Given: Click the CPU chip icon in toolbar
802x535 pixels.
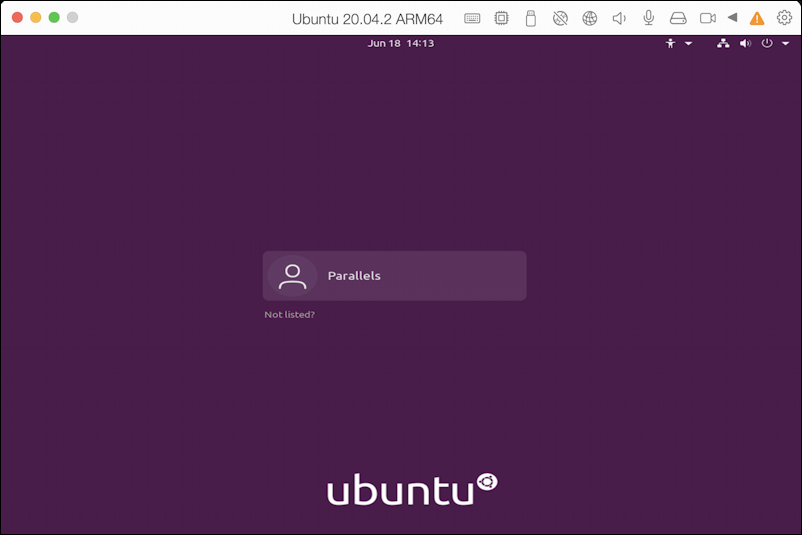Looking at the screenshot, I should pyautogui.click(x=501, y=18).
